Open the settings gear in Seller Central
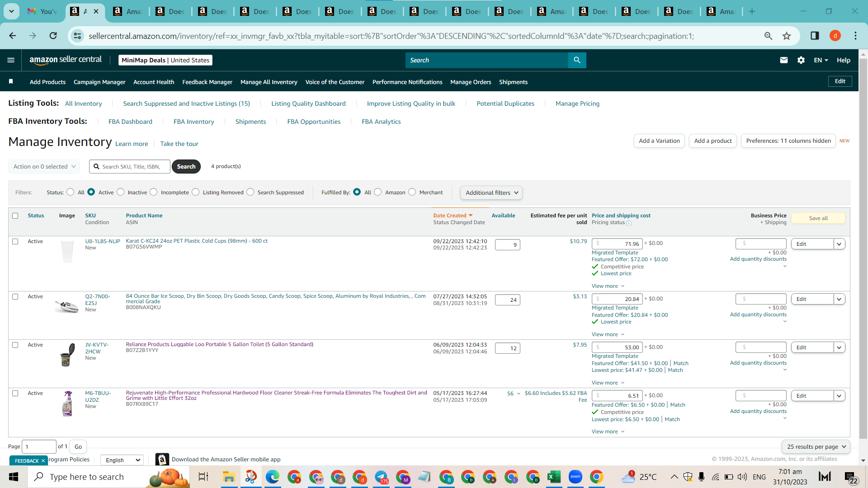The image size is (868, 488). click(x=801, y=60)
